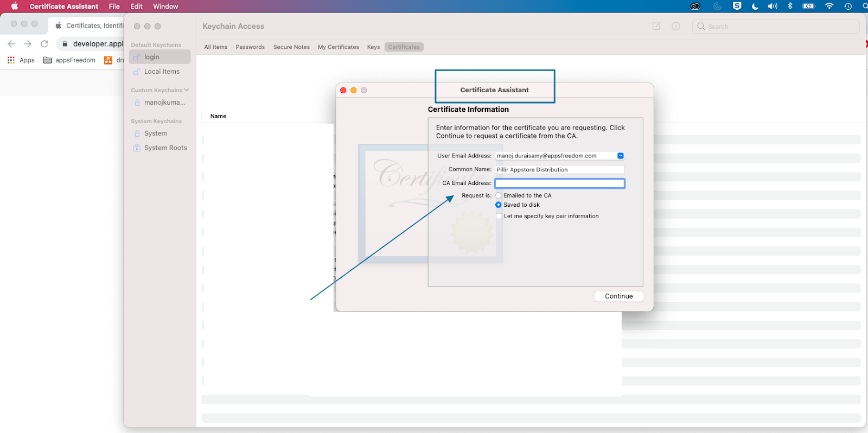Viewport: 868px width, 433px height.
Task: Switch to the All Items tab
Action: point(216,47)
